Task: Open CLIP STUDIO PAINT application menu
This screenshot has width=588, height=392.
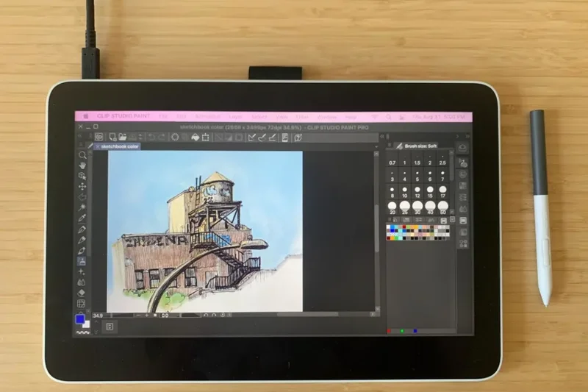Action: pyautogui.click(x=123, y=116)
